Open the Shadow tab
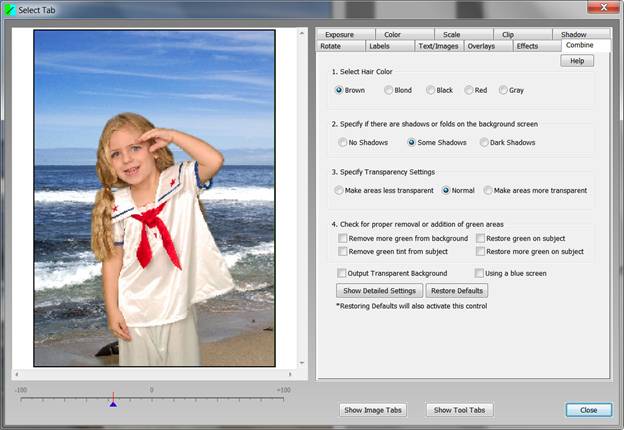 click(x=573, y=34)
